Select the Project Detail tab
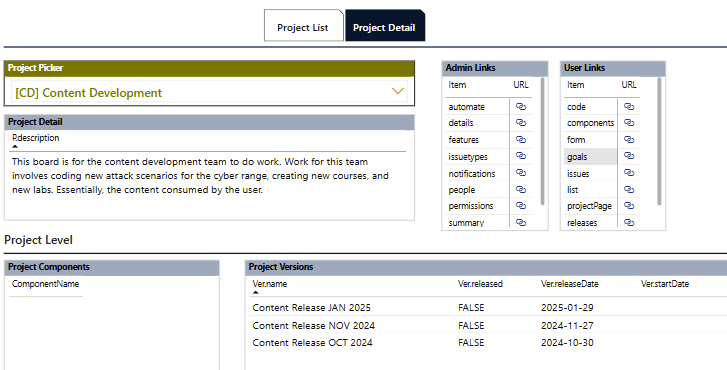The image size is (727, 370). pos(384,27)
